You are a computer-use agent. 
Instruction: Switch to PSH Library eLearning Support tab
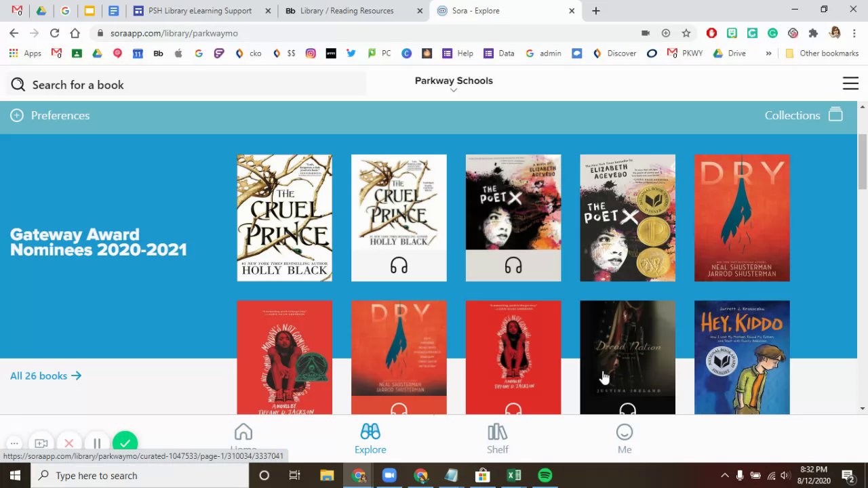tap(199, 11)
